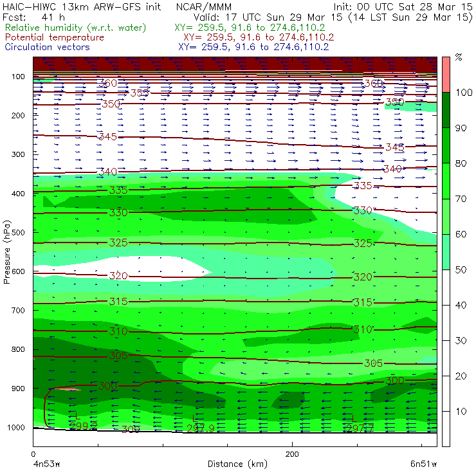
Task: Click the green XY coordinates line
Action: 250,28
